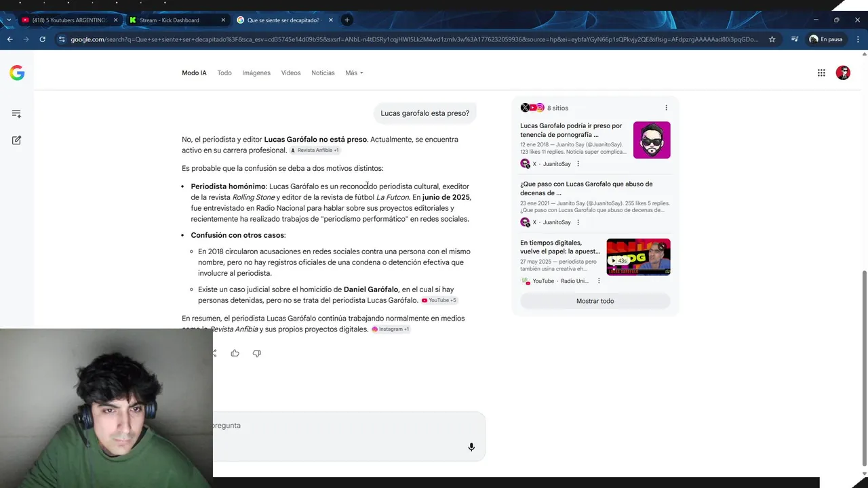868x488 pixels.
Task: Open the 'YouTube +5' source chip
Action: pyautogui.click(x=439, y=300)
